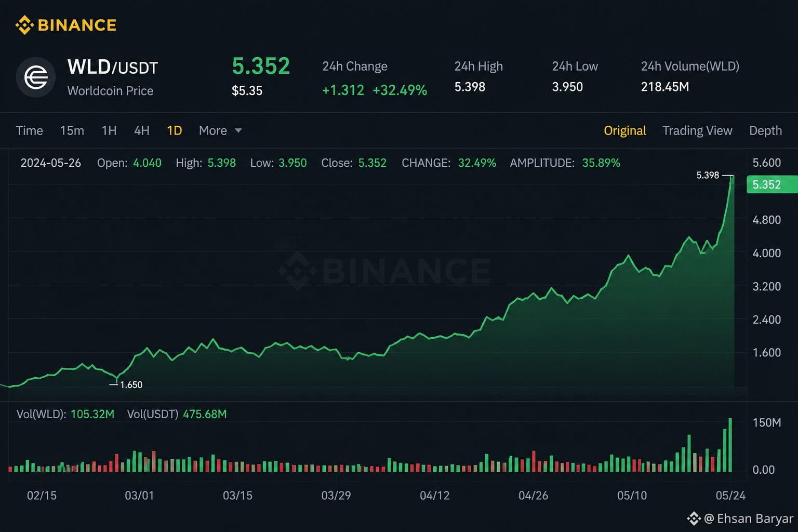Viewport: 798px width, 532px height.
Task: Select the Original chart tab
Action: point(625,130)
